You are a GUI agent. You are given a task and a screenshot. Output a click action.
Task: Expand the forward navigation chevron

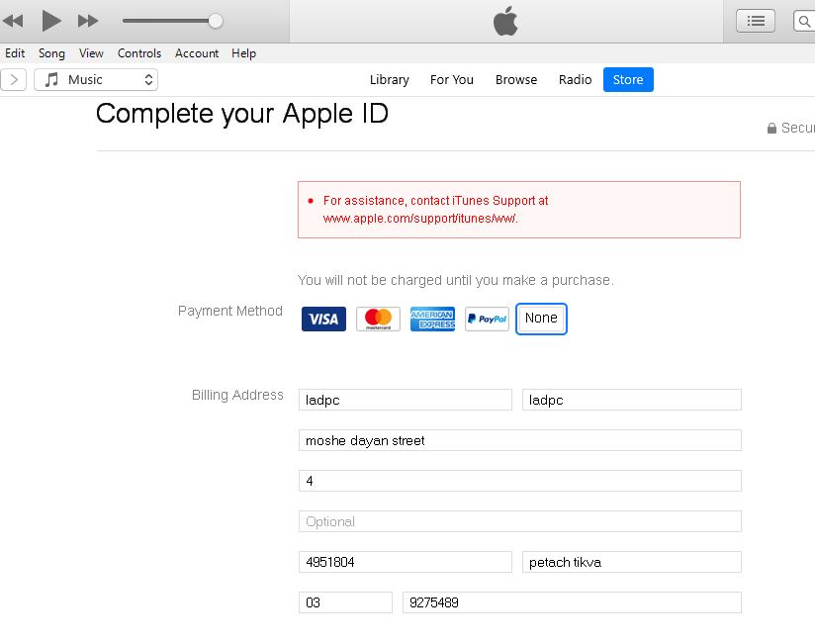13,79
